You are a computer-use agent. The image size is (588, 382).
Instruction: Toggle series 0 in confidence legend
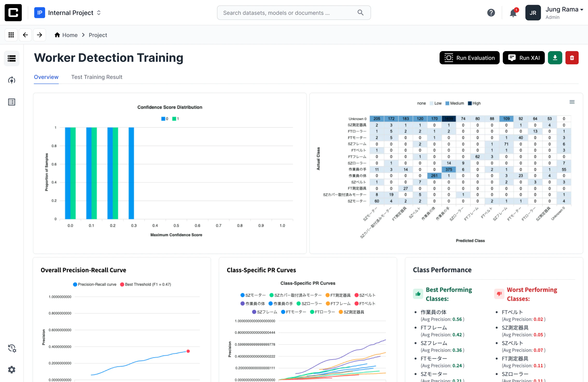(165, 119)
